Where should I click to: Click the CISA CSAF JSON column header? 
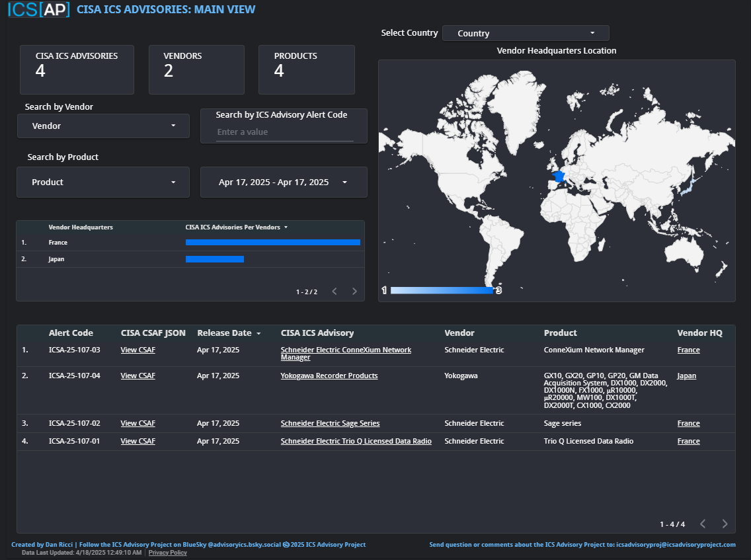(x=153, y=333)
